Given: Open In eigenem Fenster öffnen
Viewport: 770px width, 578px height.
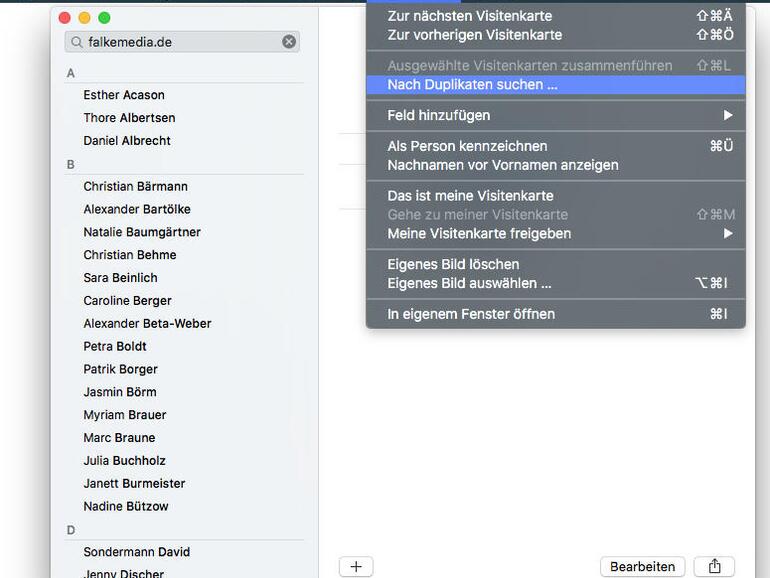Looking at the screenshot, I should pyautogui.click(x=471, y=314).
